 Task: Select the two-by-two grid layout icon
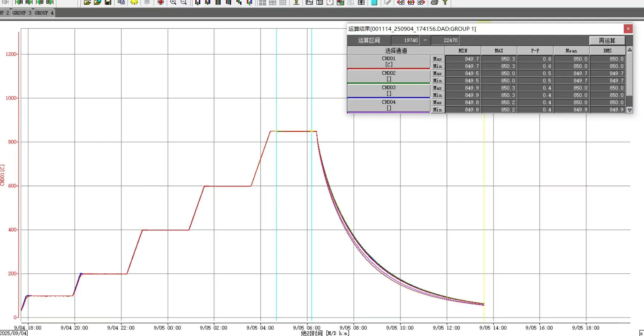263,3
